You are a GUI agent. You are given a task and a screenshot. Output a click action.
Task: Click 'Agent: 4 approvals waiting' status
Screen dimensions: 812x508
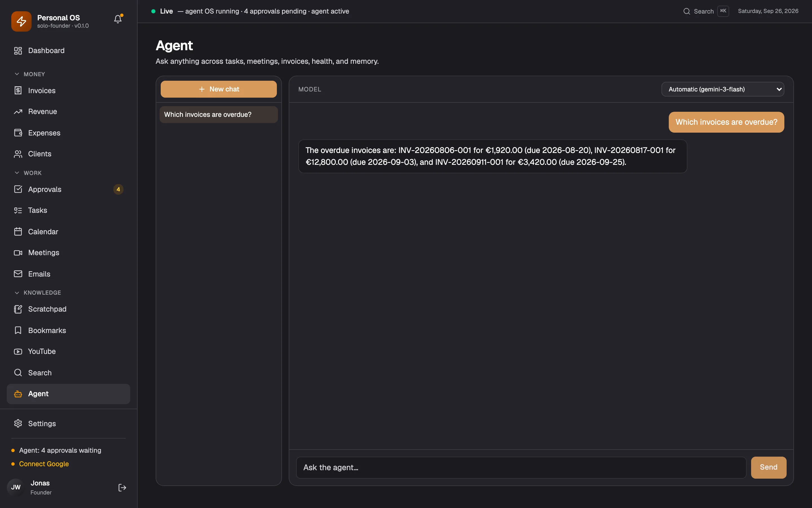(x=60, y=450)
